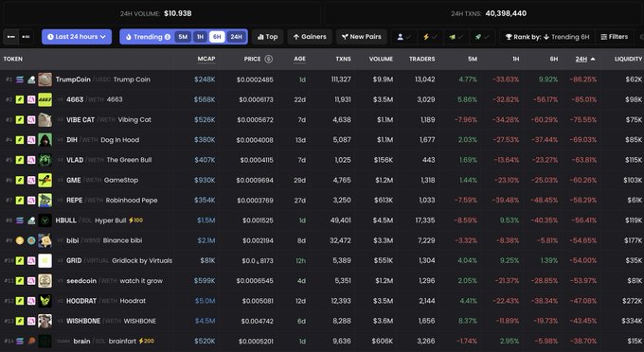Click the PancakeSwap icon in bibi row
644x352 pixels.
pyautogui.click(x=31, y=240)
